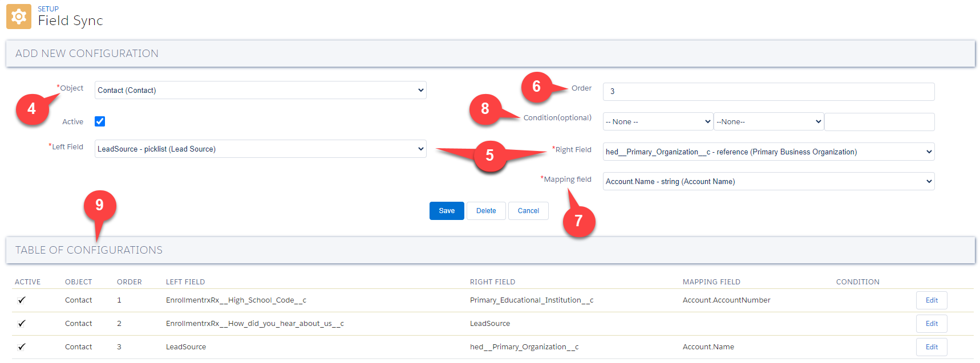Edit the LeadSource configuration row
The image size is (980, 363).
932,347
